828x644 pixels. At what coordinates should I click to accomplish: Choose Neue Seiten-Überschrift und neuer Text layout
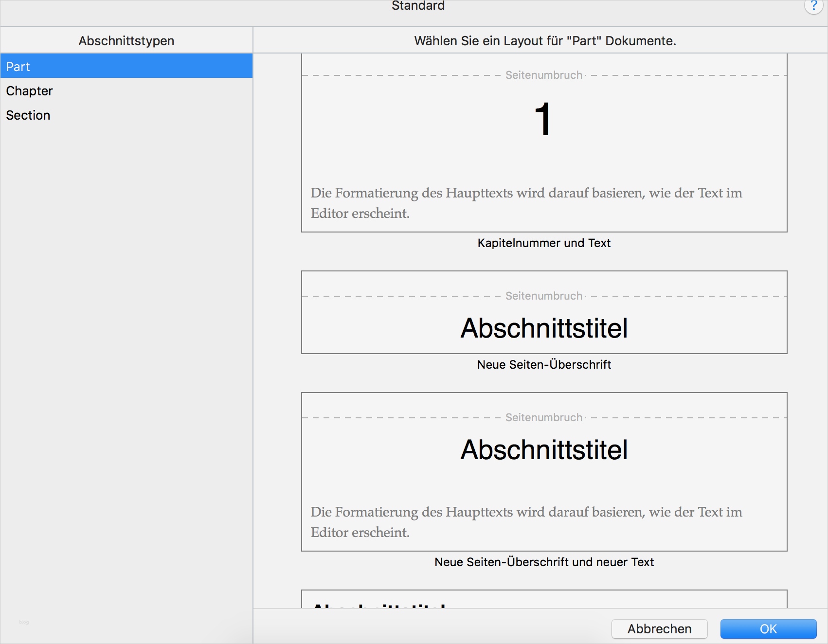[x=544, y=472]
